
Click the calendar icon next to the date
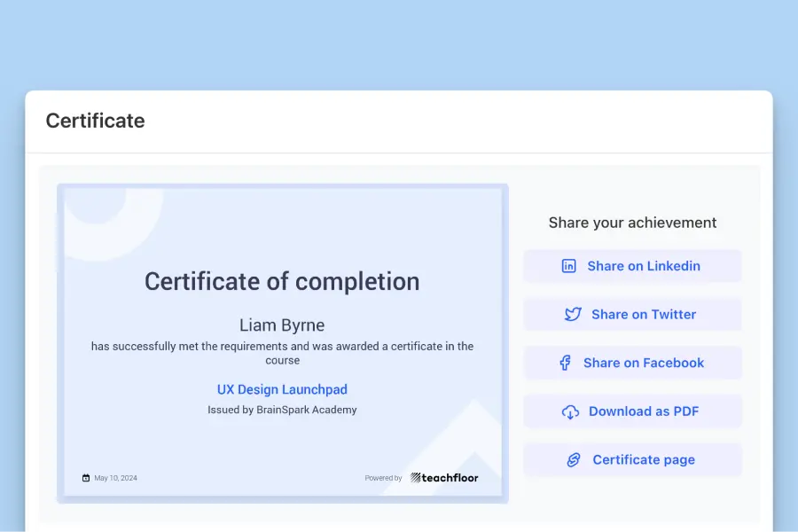point(87,477)
